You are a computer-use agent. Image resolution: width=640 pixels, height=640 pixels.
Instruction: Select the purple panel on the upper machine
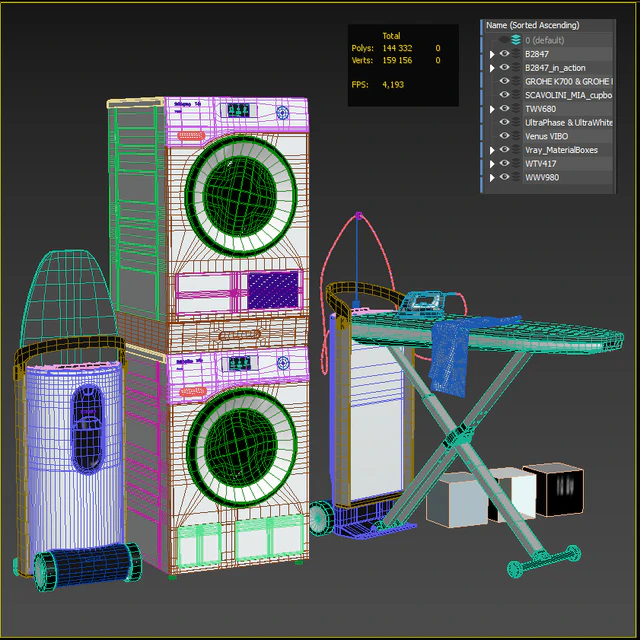tap(273, 290)
